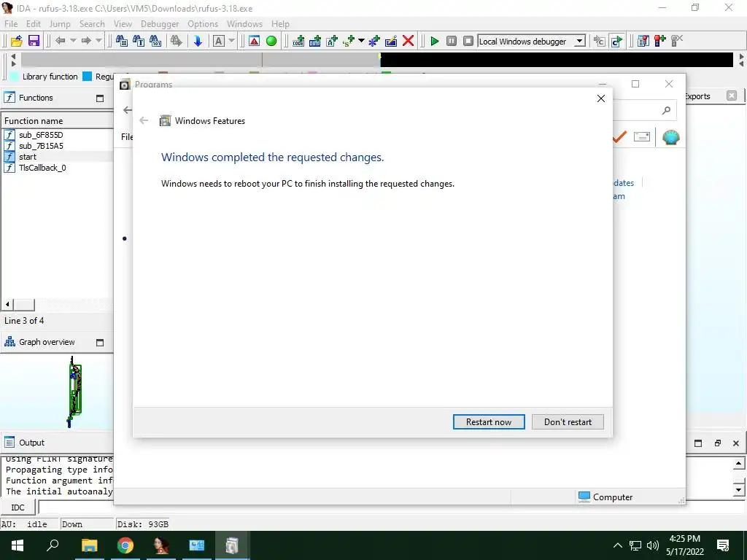Open taskbar search magnifier
Image resolution: width=747 pixels, height=560 pixels.
[53, 545]
